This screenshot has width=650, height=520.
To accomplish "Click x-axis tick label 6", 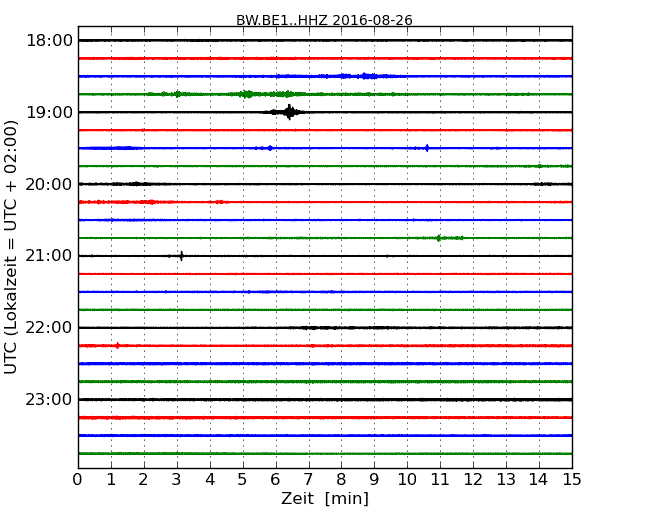I will (275, 479).
